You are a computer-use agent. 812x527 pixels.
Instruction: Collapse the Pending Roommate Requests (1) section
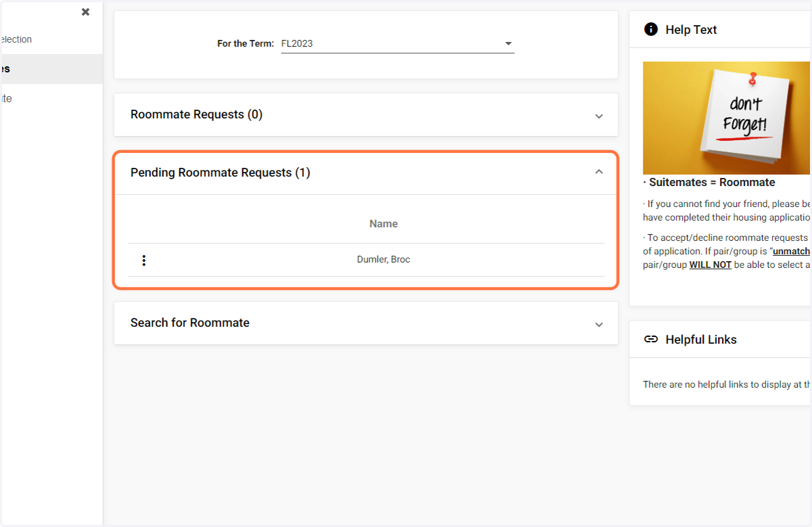click(x=598, y=173)
